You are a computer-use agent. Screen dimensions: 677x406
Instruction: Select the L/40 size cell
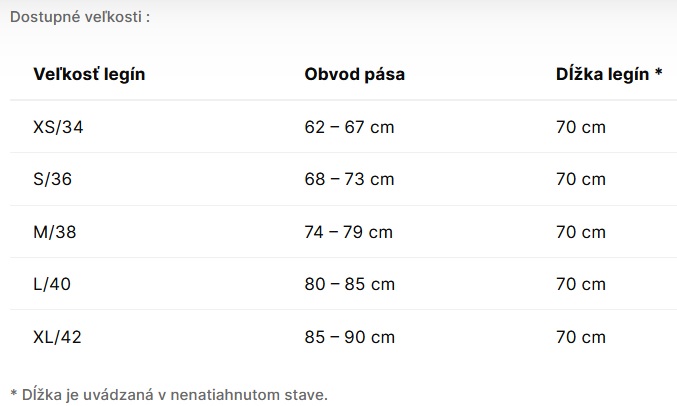(52, 284)
